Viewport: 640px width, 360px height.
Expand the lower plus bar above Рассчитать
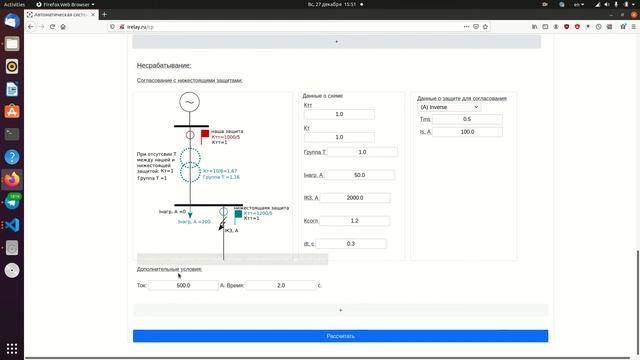click(x=340, y=310)
